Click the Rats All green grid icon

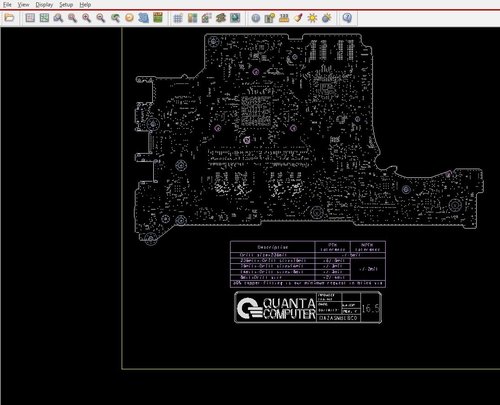click(x=44, y=18)
